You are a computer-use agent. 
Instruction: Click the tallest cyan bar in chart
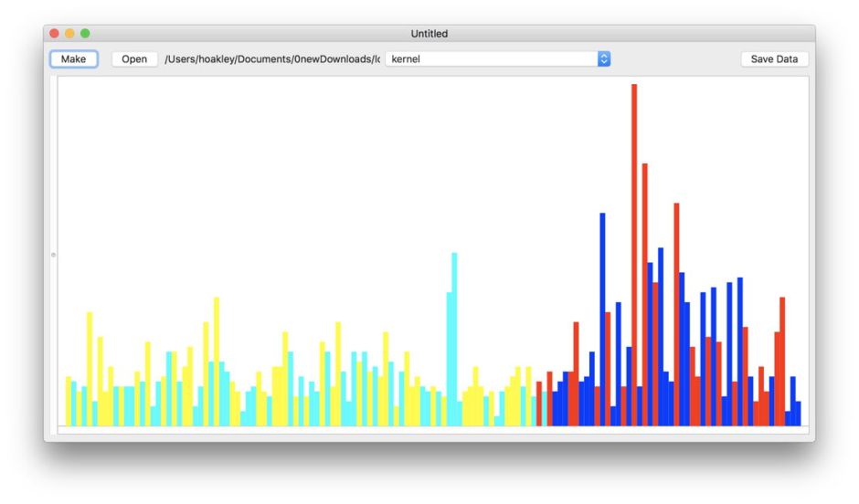click(454, 338)
